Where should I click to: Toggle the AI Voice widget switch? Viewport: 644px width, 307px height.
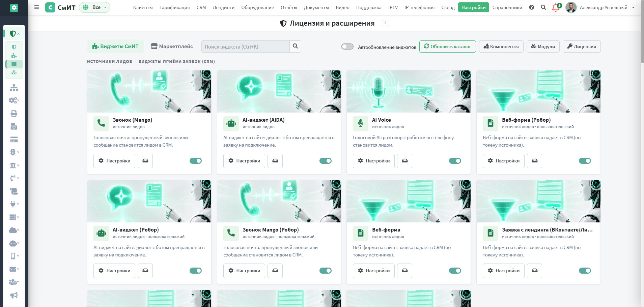click(455, 161)
